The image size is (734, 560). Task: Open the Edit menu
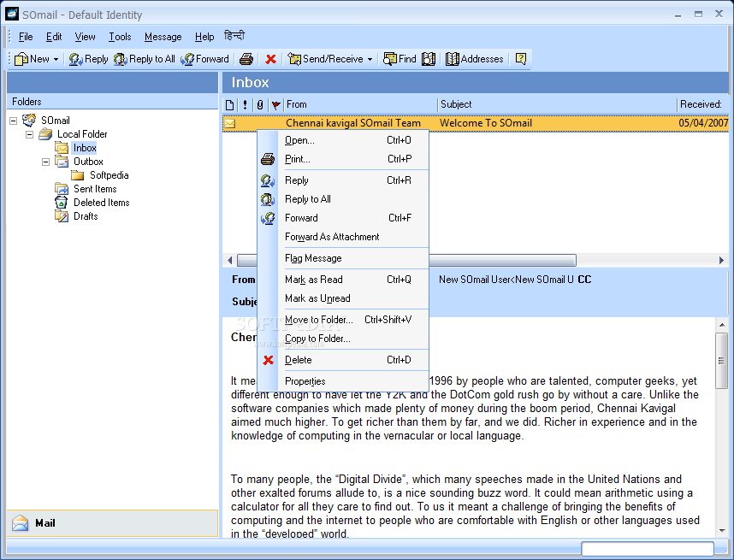[54, 37]
